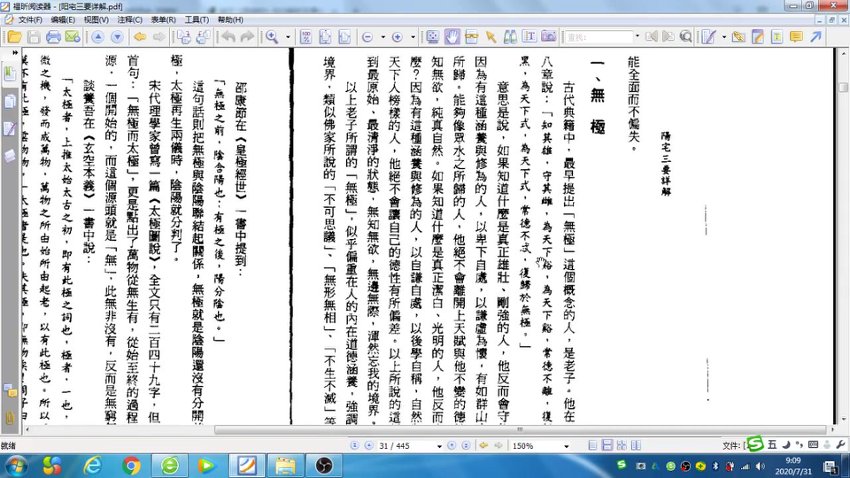This screenshot has height=478, width=850.
Task: Switch to continuous facing layout in status bar
Action: [635, 445]
